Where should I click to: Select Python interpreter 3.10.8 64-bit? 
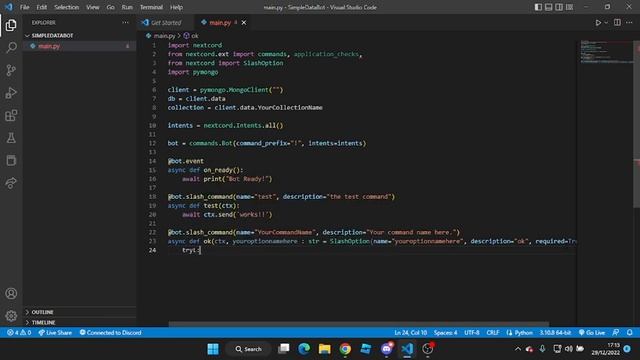(x=555, y=333)
